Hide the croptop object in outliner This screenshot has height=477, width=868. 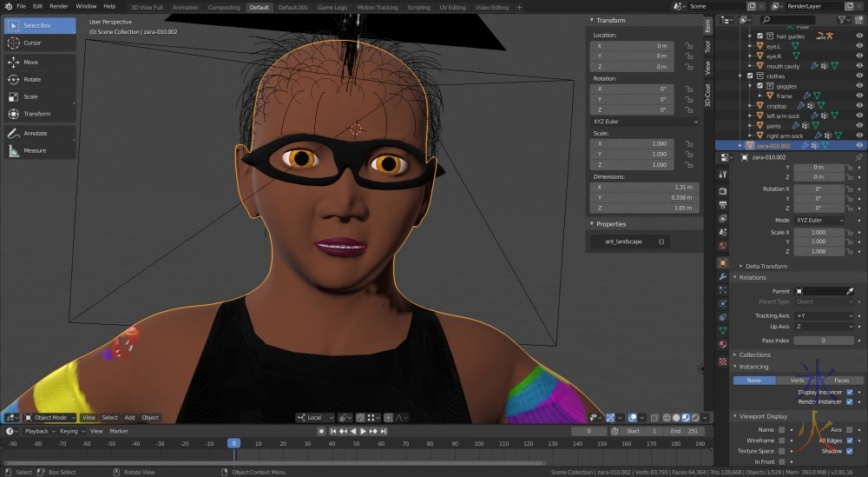click(x=859, y=106)
